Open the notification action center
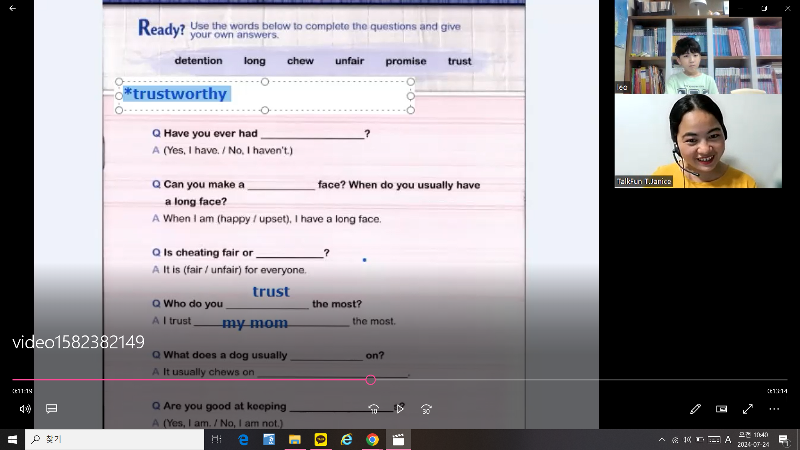 point(787,439)
